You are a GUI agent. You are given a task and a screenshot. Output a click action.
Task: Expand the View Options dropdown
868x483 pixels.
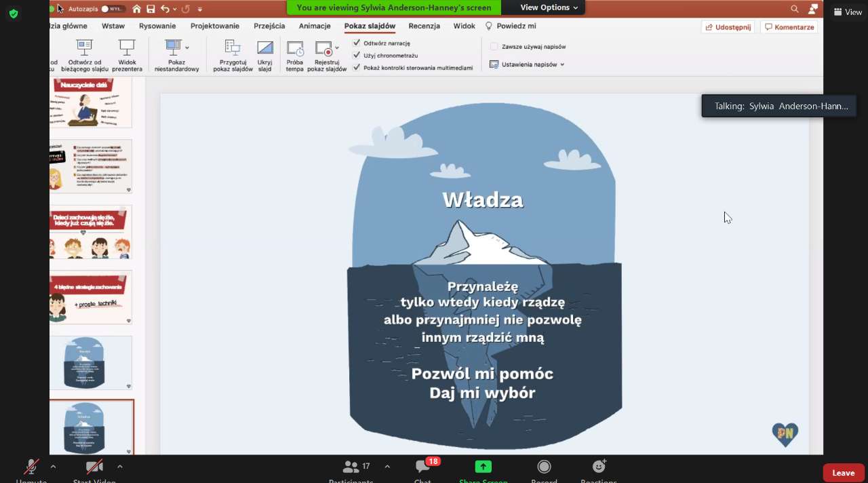[x=549, y=7]
